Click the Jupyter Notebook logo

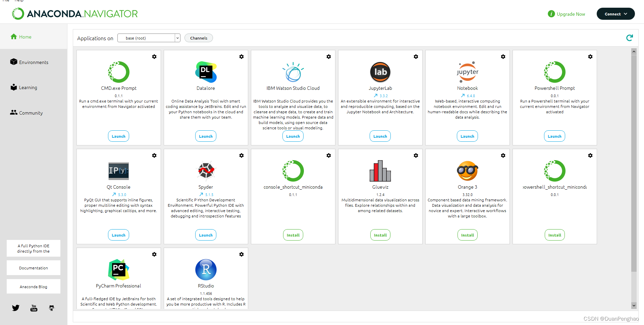[468, 72]
